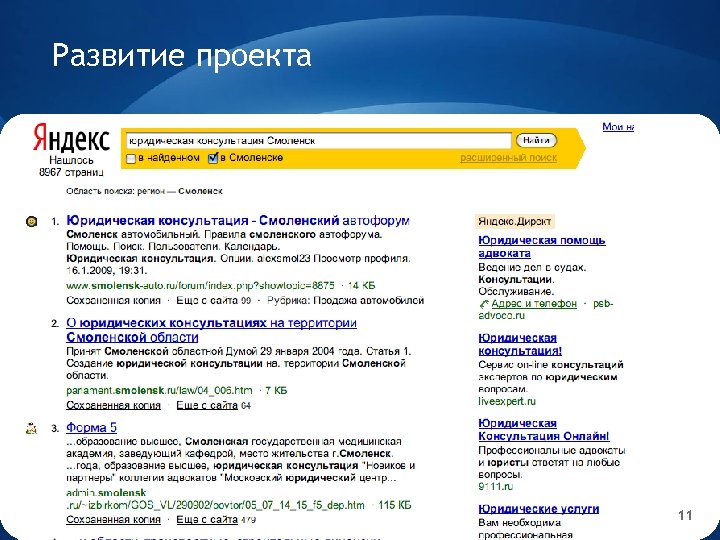Open 'Сохраненная копия' for Форма 5 result
720x540 pixels.
[x=113, y=519]
